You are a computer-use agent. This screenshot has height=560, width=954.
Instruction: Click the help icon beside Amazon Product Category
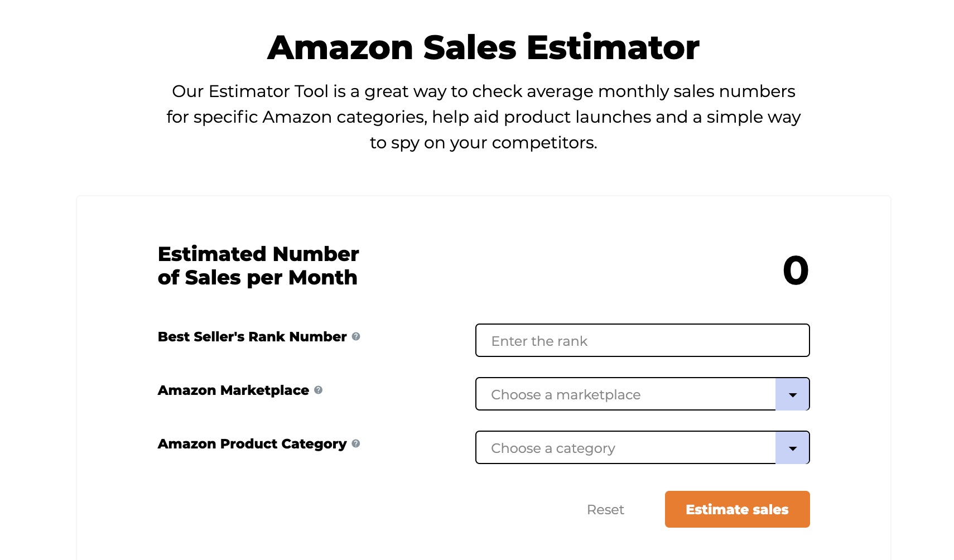[355, 445]
